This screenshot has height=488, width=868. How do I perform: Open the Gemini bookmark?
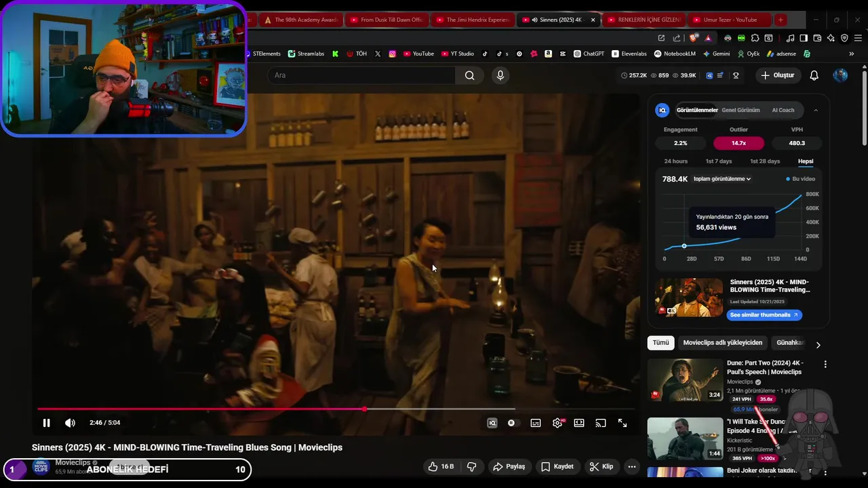[x=716, y=54]
